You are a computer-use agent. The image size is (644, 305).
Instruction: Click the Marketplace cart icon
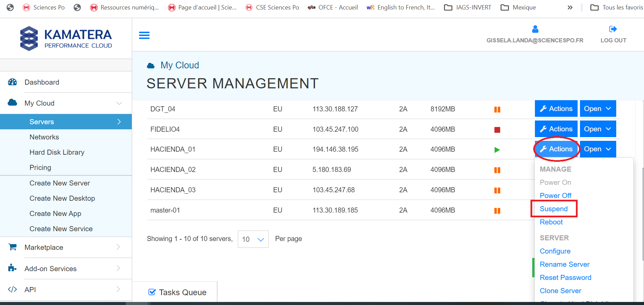pos(13,247)
